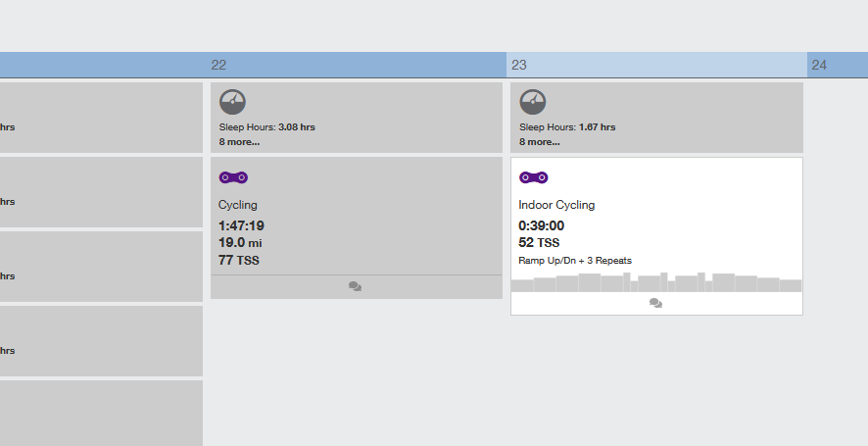Click the purple bike chain icon on Cycling workout
This screenshot has height=446, width=868.
click(233, 177)
